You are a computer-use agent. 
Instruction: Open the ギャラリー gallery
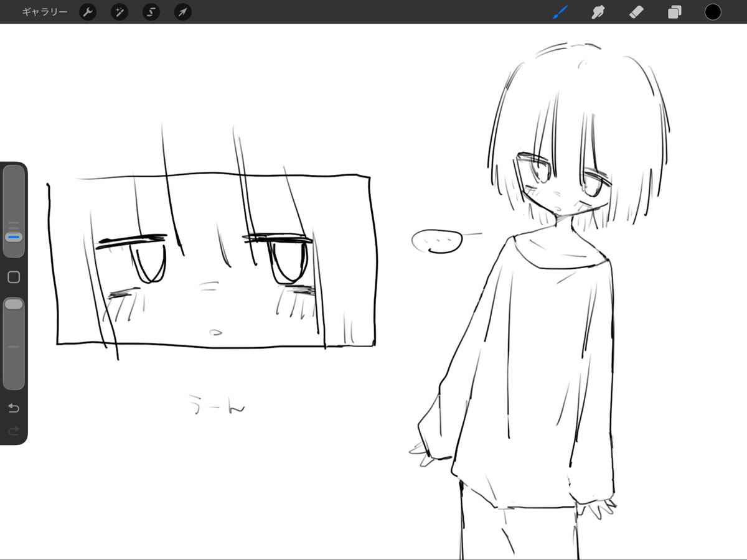click(45, 12)
